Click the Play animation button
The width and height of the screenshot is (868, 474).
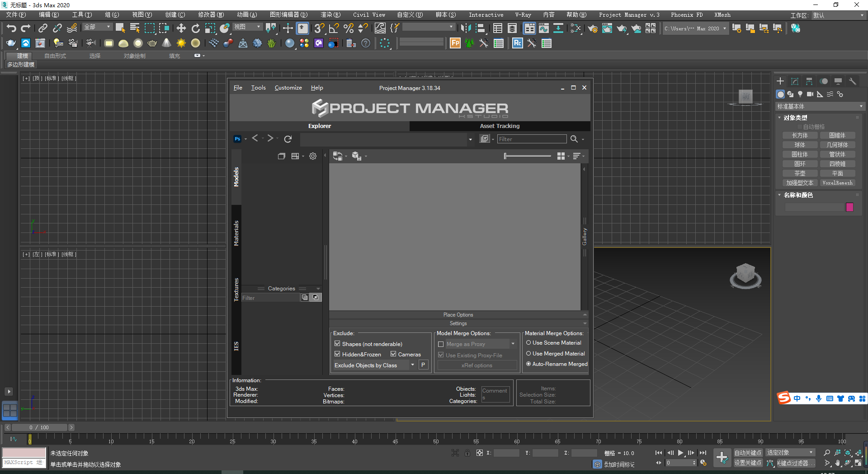(681, 453)
